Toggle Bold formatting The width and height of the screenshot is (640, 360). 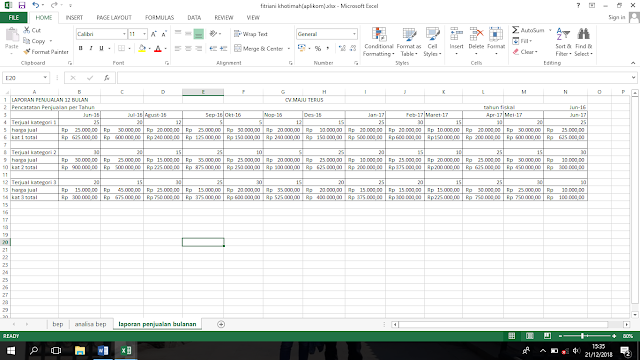click(80, 49)
